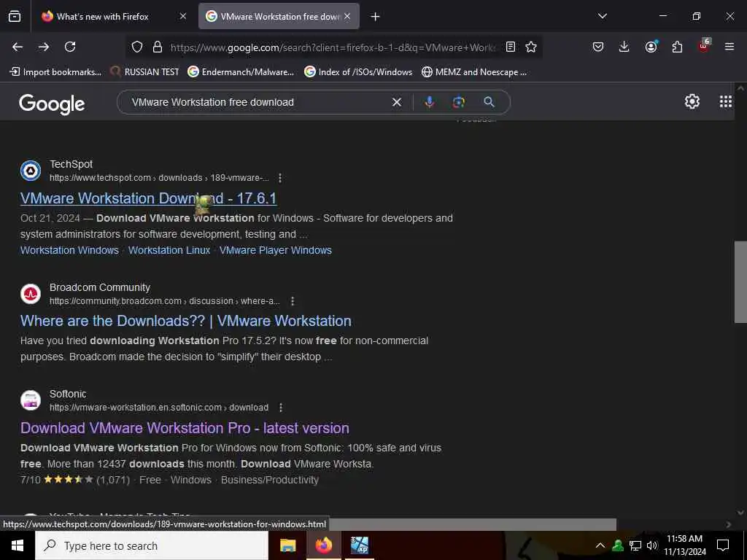This screenshot has width=747, height=560.
Task: Open Google quick settings gear
Action: click(x=692, y=101)
